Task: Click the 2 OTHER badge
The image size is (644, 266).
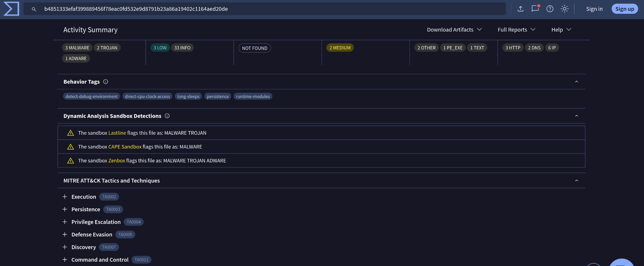Action: click(x=427, y=48)
